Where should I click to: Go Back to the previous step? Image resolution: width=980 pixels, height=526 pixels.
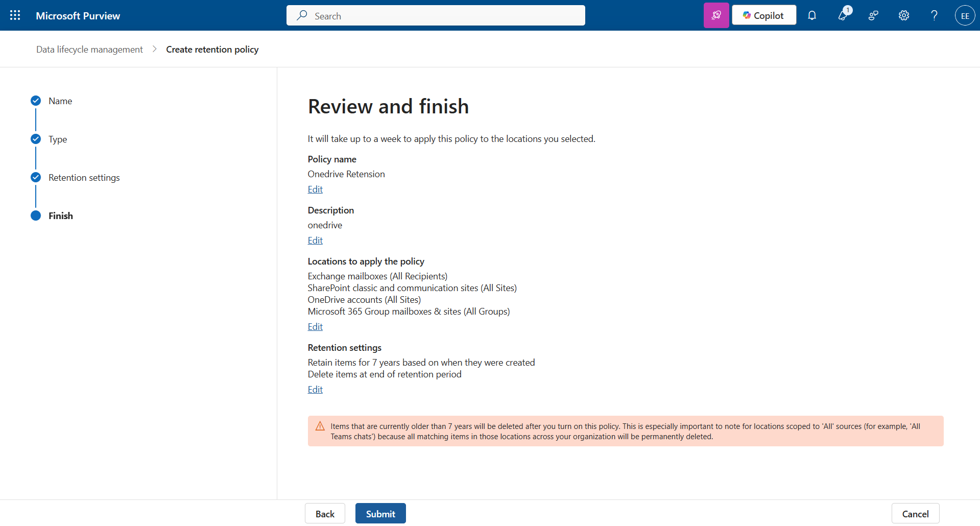[x=325, y=513]
